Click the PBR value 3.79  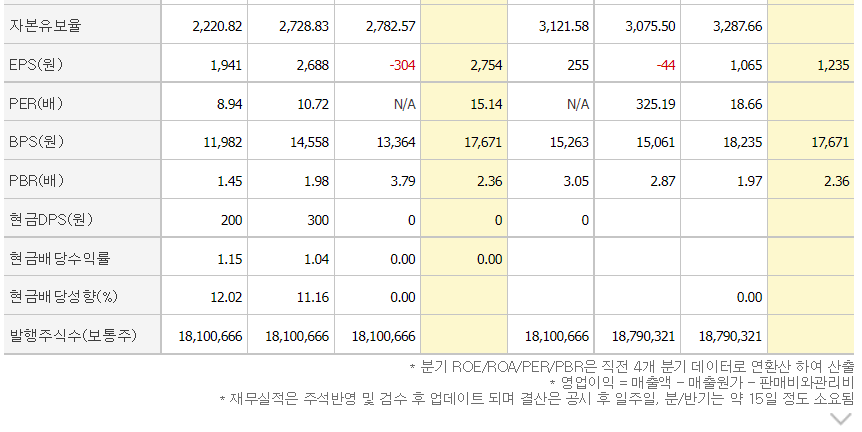pyautogui.click(x=403, y=181)
